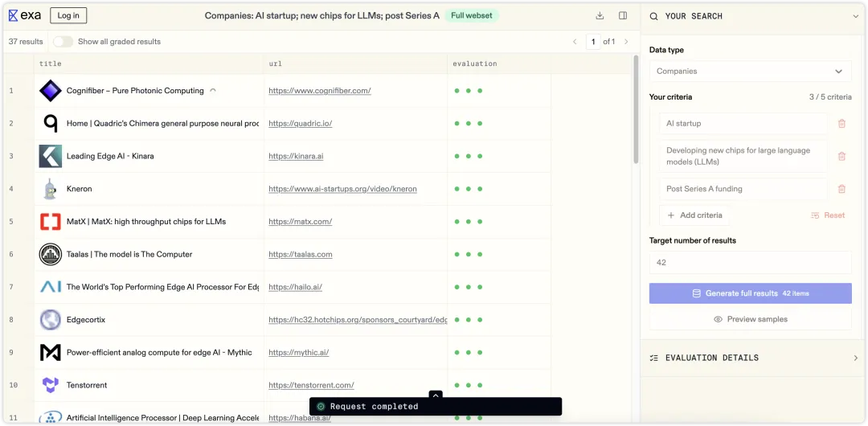Collapse the Your Search panel
This screenshot has height=426, width=868.
coord(856,17)
